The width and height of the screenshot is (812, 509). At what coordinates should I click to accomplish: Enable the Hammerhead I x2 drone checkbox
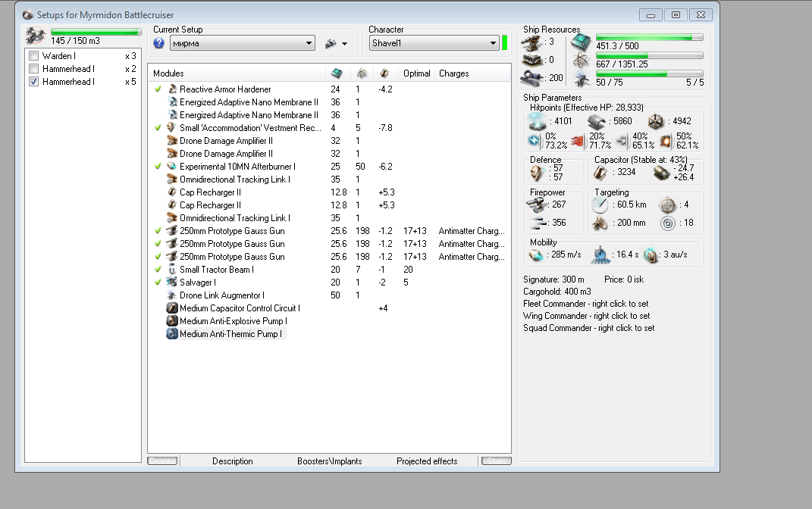tap(33, 69)
